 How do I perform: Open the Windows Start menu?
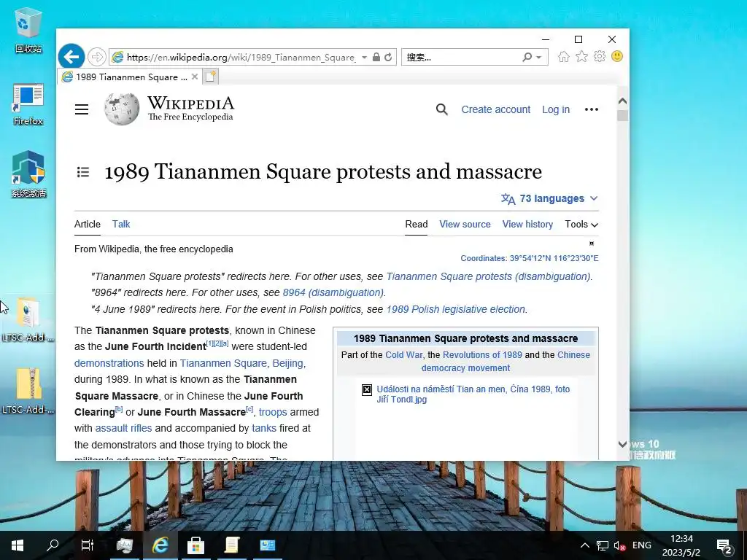pyautogui.click(x=18, y=545)
